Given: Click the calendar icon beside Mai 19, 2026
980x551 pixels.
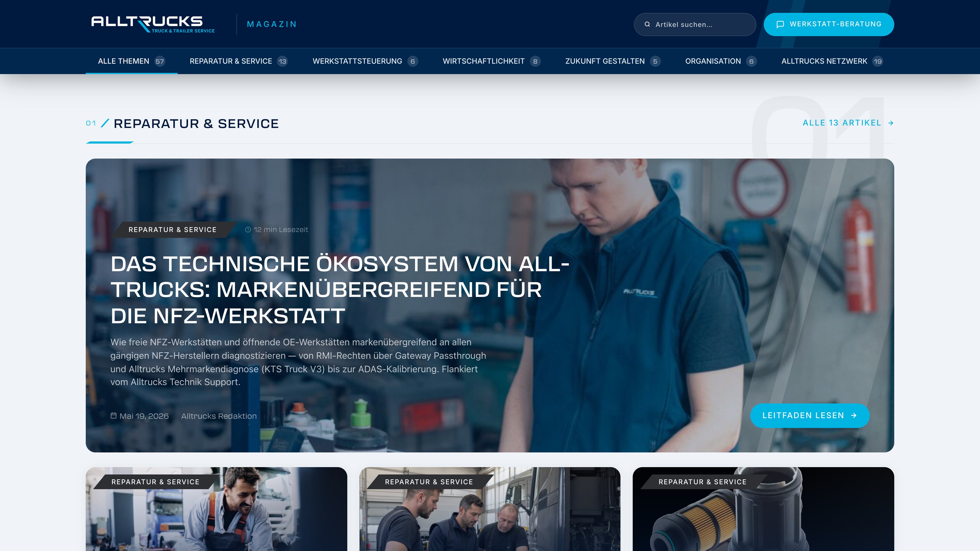Looking at the screenshot, I should click(113, 416).
